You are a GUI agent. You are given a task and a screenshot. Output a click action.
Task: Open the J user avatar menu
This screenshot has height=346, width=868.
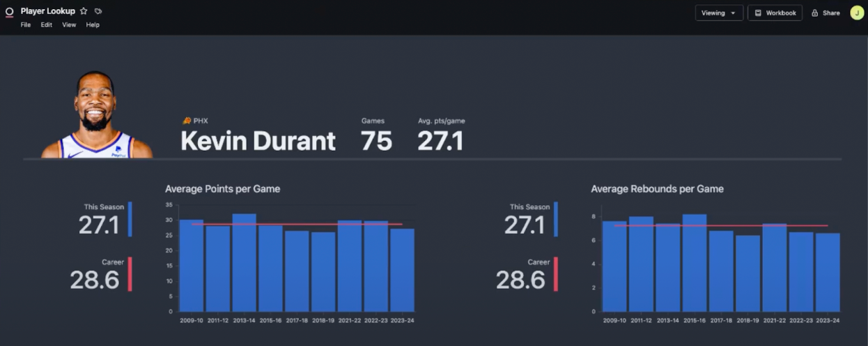856,13
